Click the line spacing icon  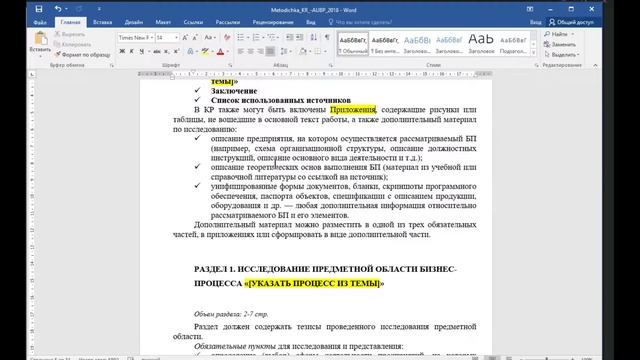pyautogui.click(x=284, y=51)
